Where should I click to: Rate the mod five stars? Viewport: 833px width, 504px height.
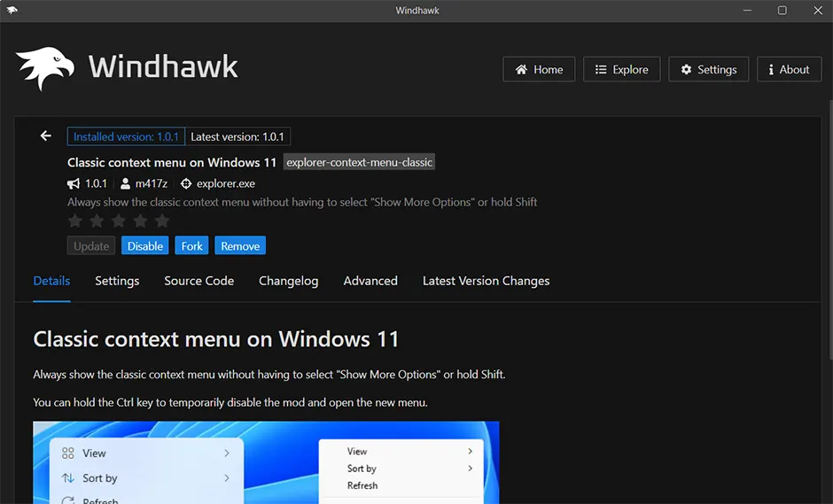162,221
